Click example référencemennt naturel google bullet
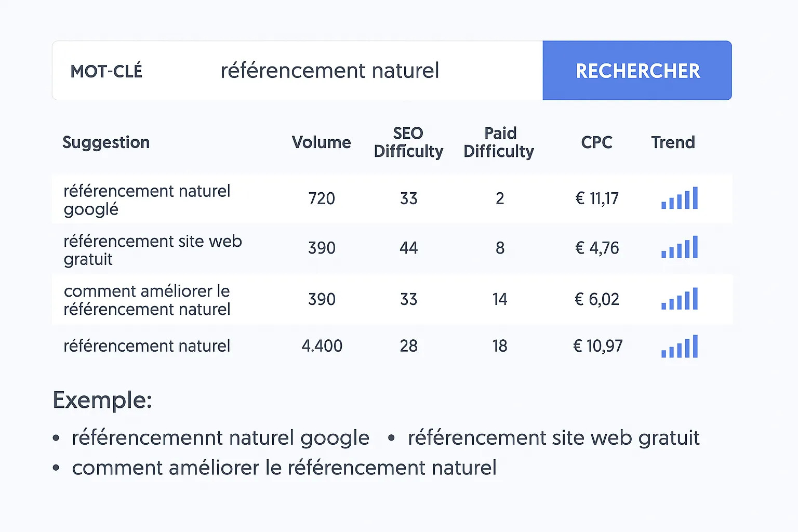798x532 pixels. click(220, 438)
